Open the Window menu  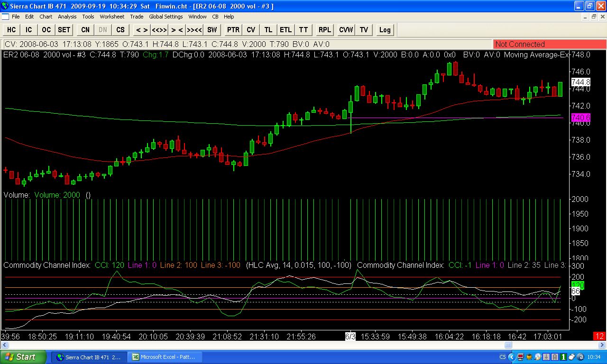coord(197,17)
